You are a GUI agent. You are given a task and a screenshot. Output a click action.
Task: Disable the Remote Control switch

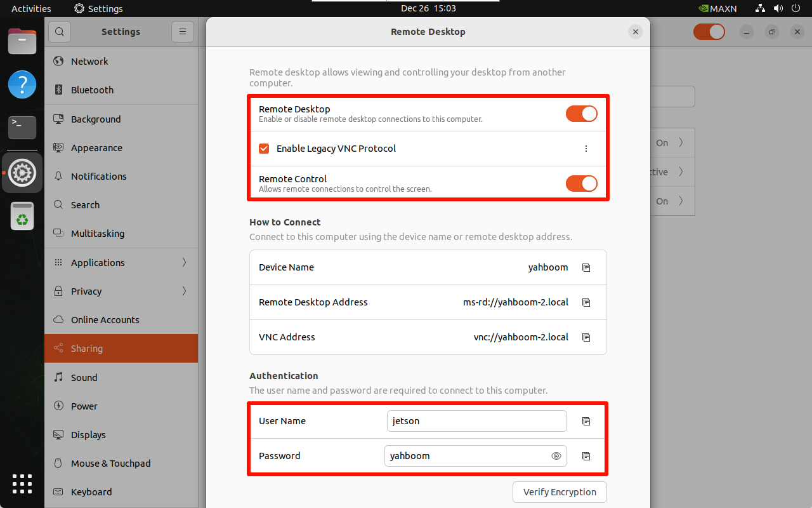click(x=581, y=184)
